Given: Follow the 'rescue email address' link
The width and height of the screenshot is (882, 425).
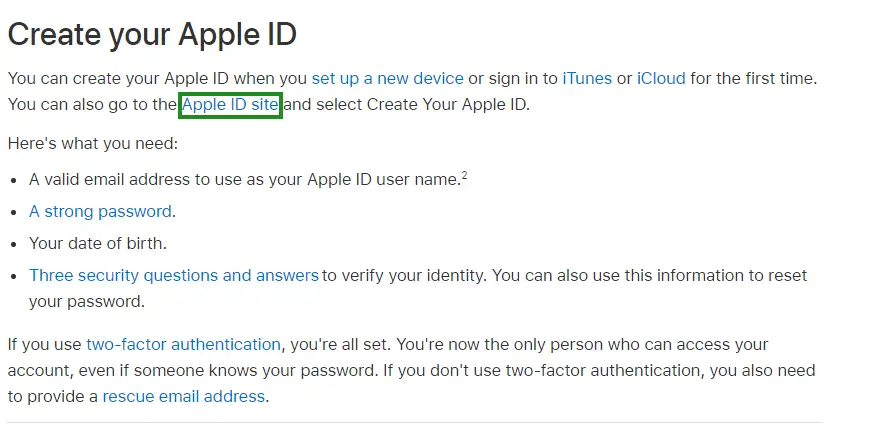Looking at the screenshot, I should pos(183,396).
